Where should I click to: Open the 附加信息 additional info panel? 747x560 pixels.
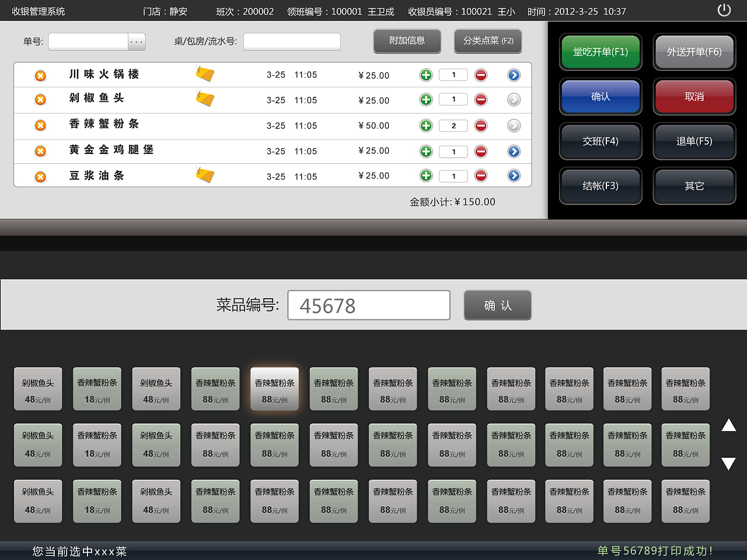pos(407,41)
